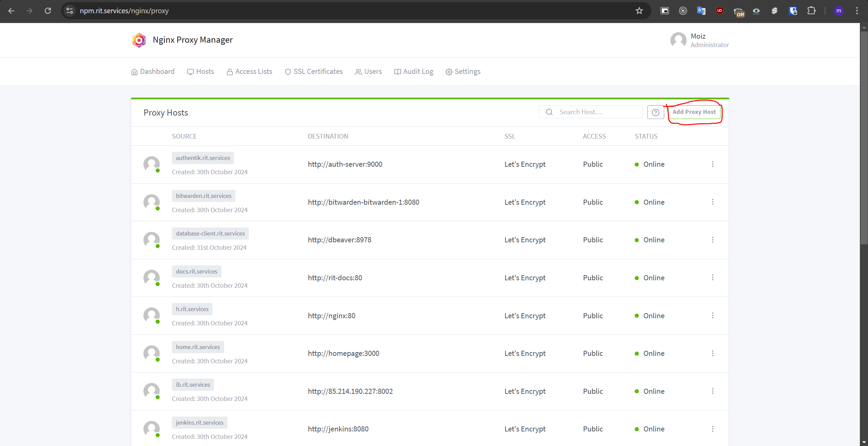Click the eye extension icon in toolbar

click(756, 11)
